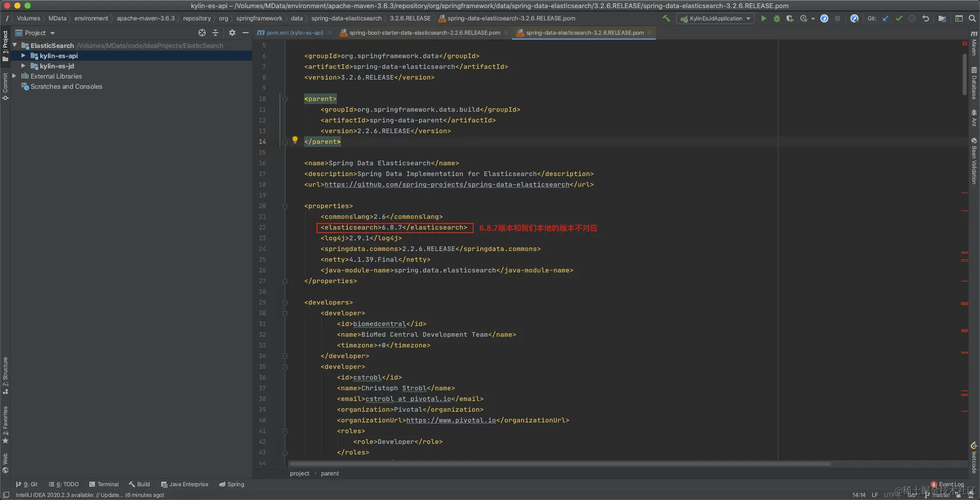
Task: Click the blue circular gauge icon after Stop
Action: pyautogui.click(x=854, y=18)
